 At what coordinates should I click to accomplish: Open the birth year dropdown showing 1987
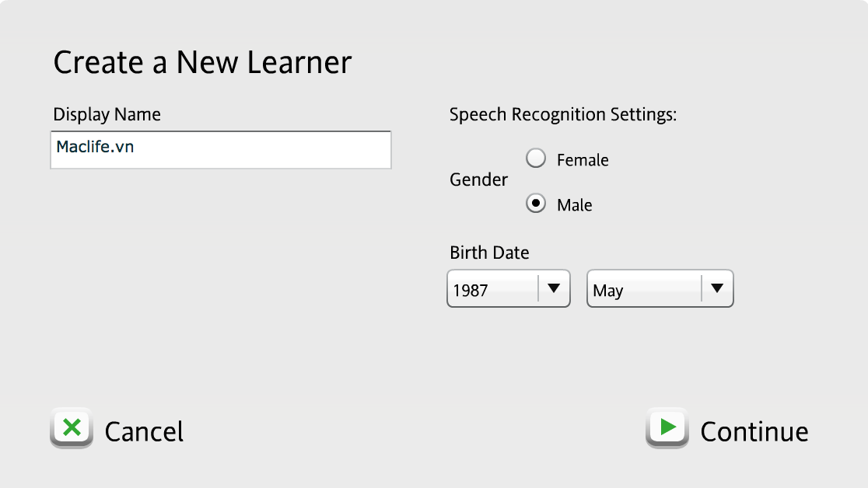493,289
